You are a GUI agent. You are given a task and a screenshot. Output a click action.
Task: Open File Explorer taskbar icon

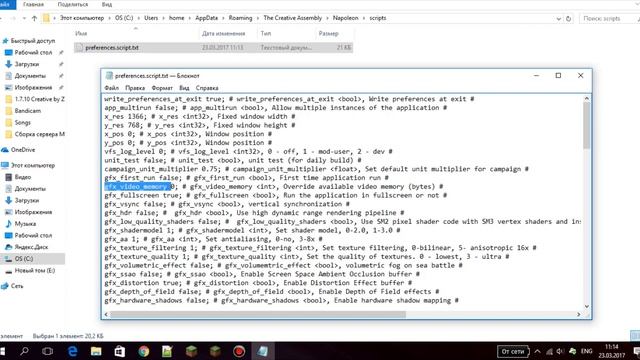click(x=96, y=351)
